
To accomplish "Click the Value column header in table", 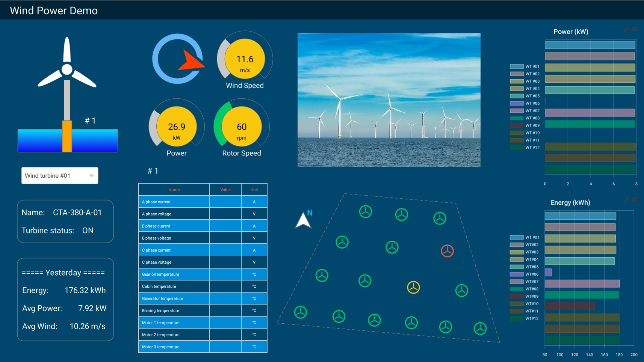I will [225, 190].
